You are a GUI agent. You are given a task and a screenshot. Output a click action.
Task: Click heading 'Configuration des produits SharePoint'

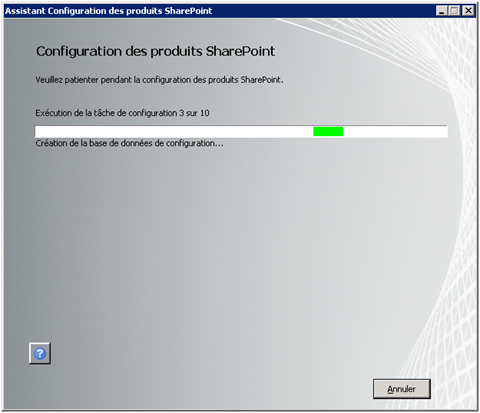coord(156,51)
